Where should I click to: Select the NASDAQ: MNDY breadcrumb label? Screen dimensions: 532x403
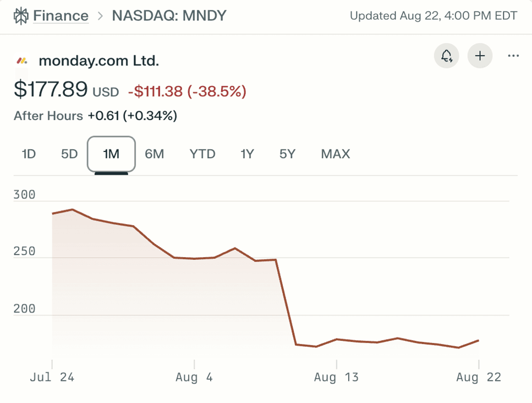coord(169,15)
